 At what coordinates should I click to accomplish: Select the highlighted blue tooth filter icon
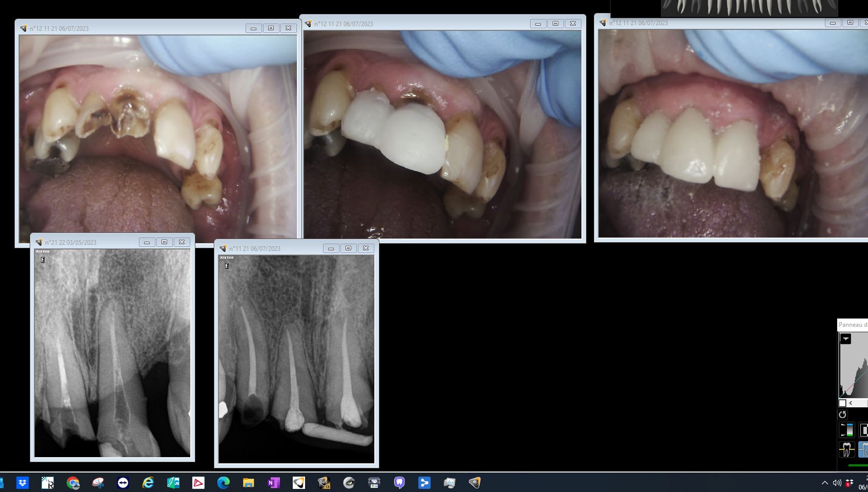point(864,449)
